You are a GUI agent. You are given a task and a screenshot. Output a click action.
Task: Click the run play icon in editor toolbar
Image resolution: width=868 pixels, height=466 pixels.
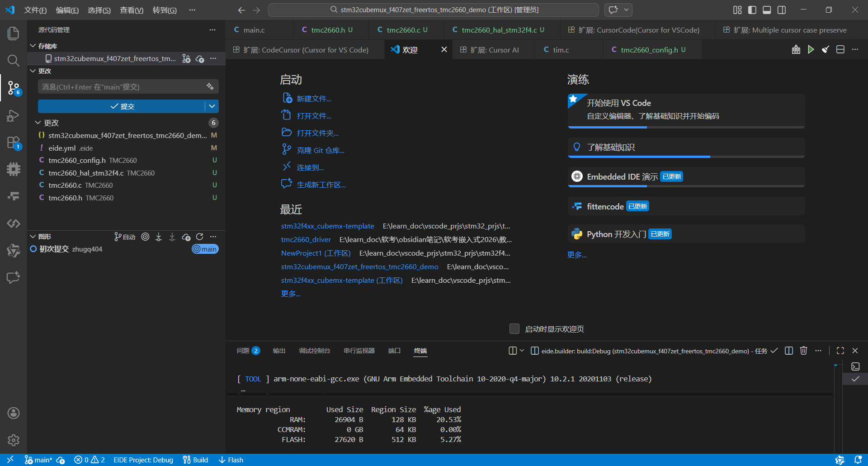(x=811, y=49)
